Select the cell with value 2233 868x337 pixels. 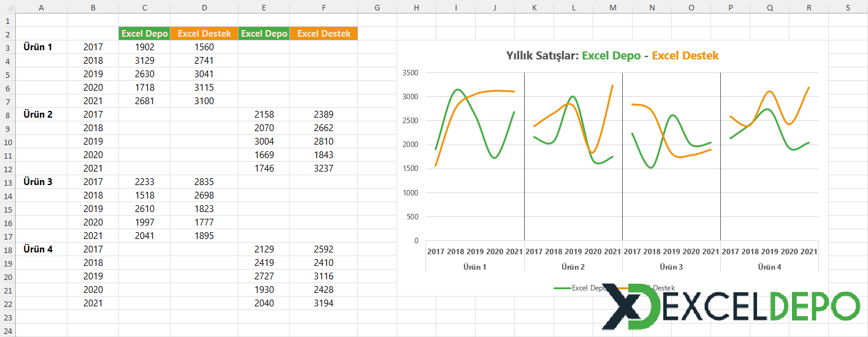coord(144,182)
